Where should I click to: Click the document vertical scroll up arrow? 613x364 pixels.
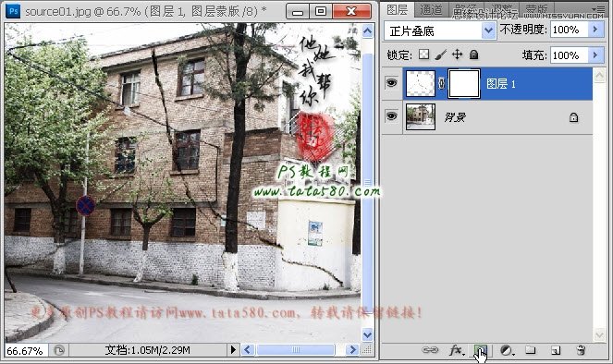(367, 31)
